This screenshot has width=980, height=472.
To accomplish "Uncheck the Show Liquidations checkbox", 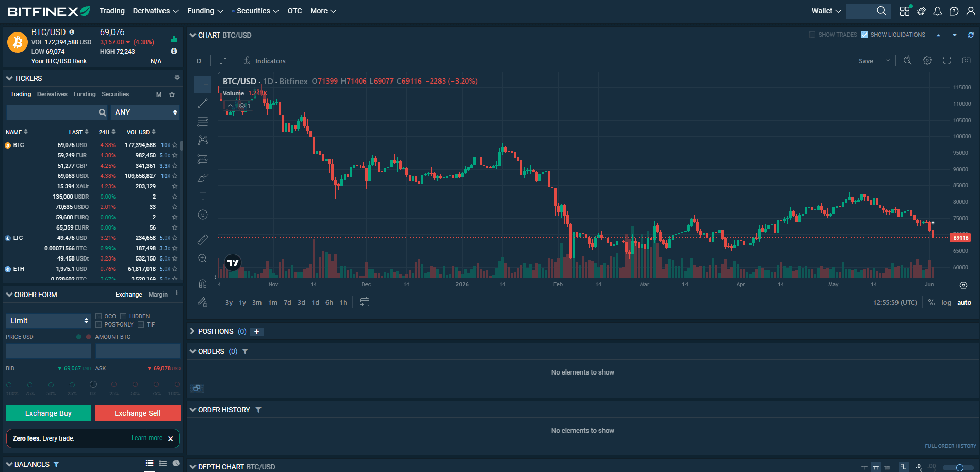I will point(864,35).
